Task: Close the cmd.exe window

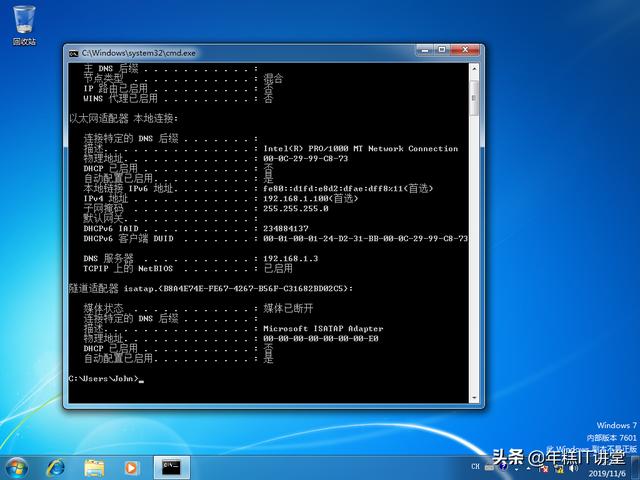Action: [x=464, y=50]
